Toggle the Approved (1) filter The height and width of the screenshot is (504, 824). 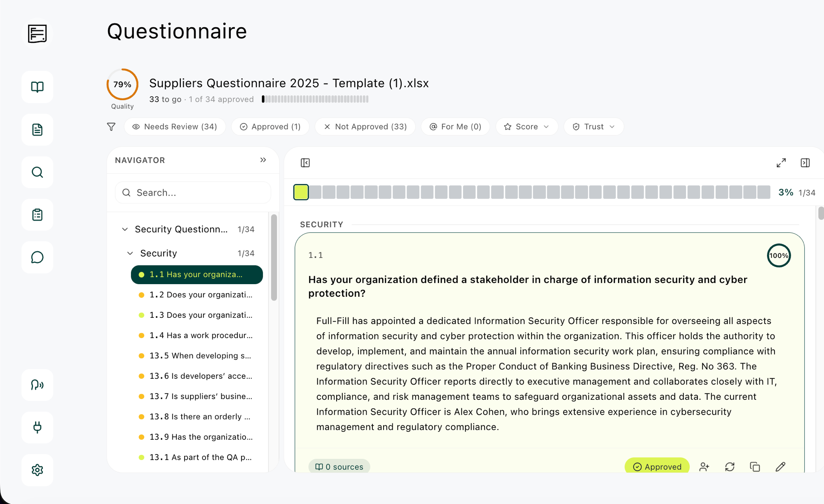click(x=270, y=127)
